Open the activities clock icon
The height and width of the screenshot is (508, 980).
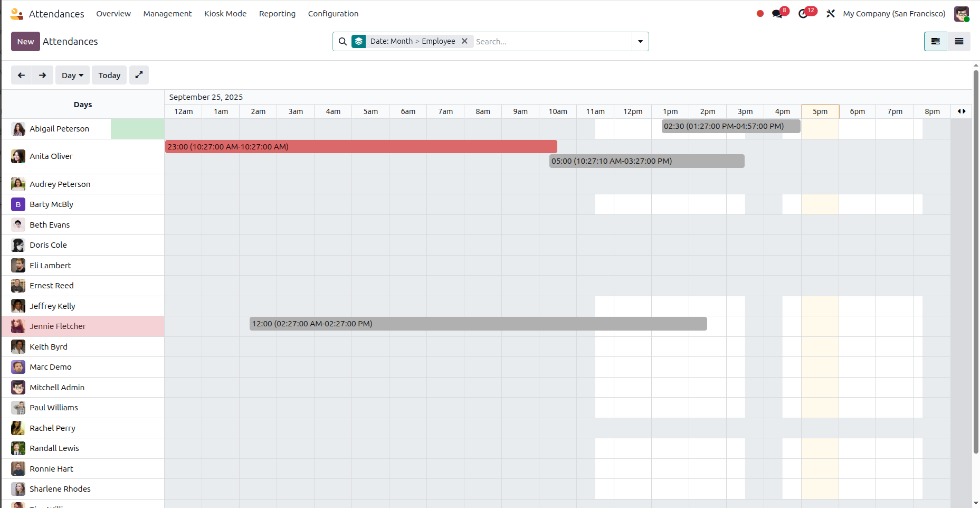(803, 14)
